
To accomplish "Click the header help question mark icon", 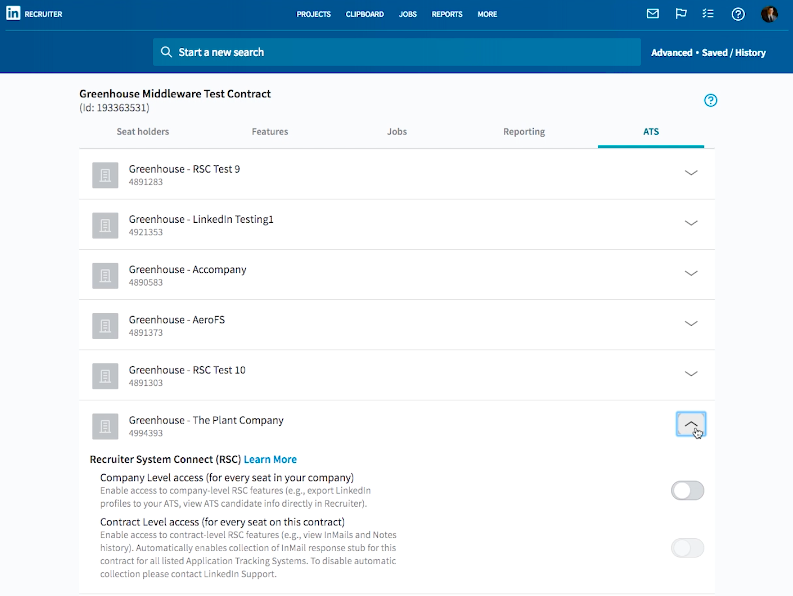I will click(x=738, y=14).
